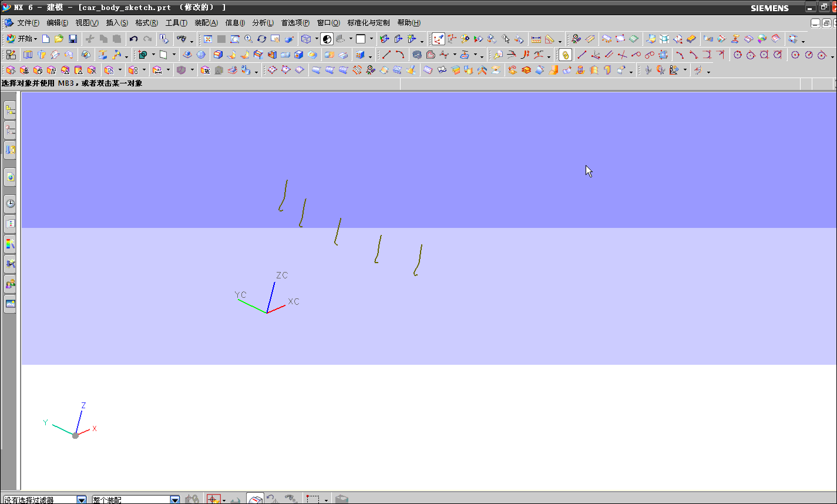This screenshot has height=504, width=837.
Task: Open the 标准化与定制 menu
Action: coord(368,23)
